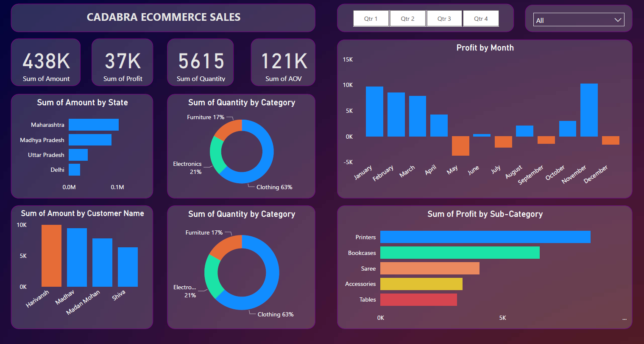Click the Qtr 3 slicer button

tap(444, 18)
